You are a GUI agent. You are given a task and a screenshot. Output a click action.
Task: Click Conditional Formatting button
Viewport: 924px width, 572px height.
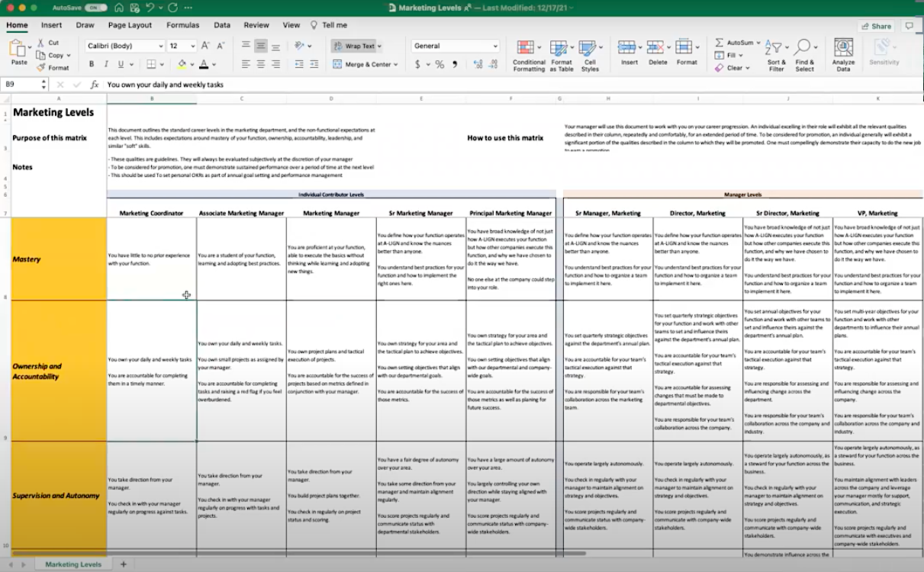coord(529,55)
